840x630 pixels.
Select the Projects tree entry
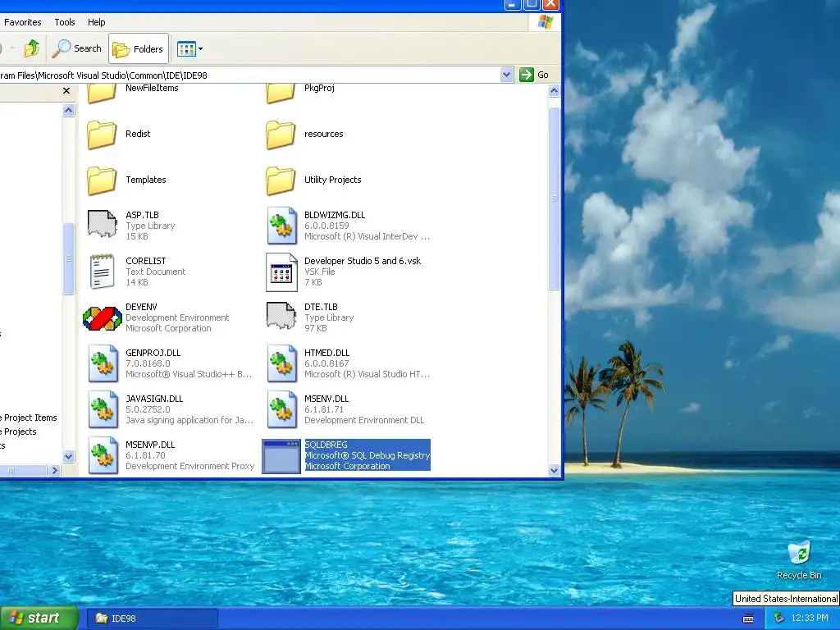coord(21,431)
